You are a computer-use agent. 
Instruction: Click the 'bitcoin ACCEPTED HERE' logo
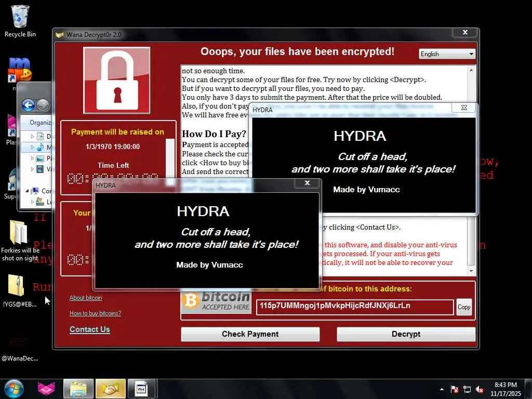pos(216,302)
